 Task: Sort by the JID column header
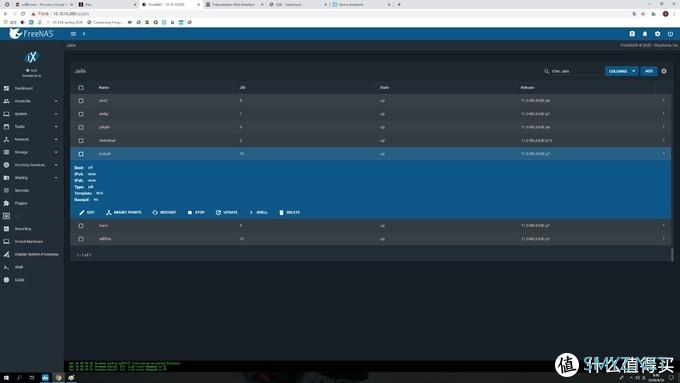click(242, 88)
